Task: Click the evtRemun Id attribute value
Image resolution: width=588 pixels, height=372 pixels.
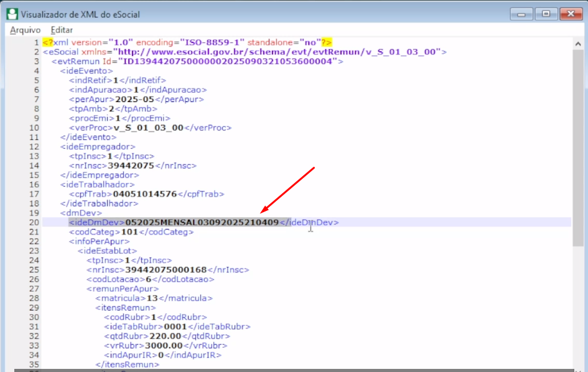Action: [228, 62]
